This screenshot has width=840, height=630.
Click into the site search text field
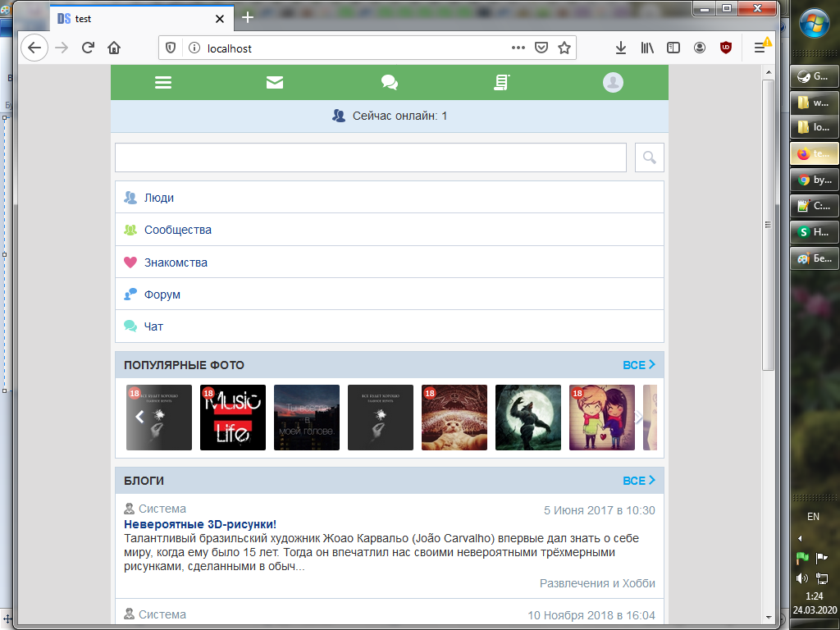(x=370, y=157)
